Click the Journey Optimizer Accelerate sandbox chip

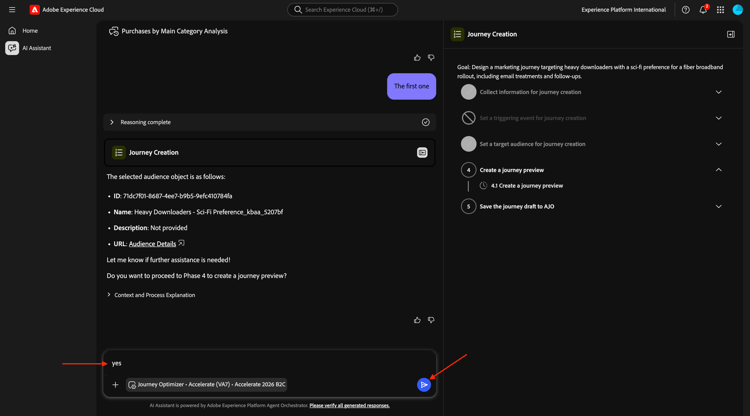(206, 384)
